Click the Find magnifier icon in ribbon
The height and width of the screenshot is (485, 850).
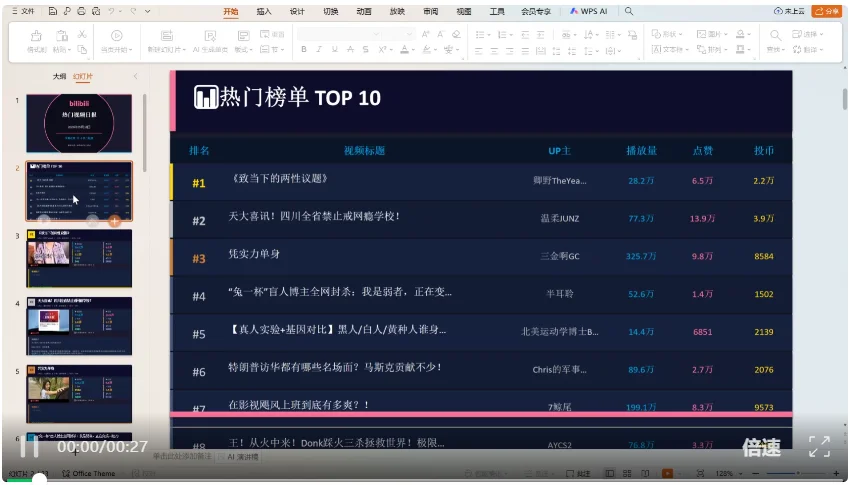[x=776, y=36]
